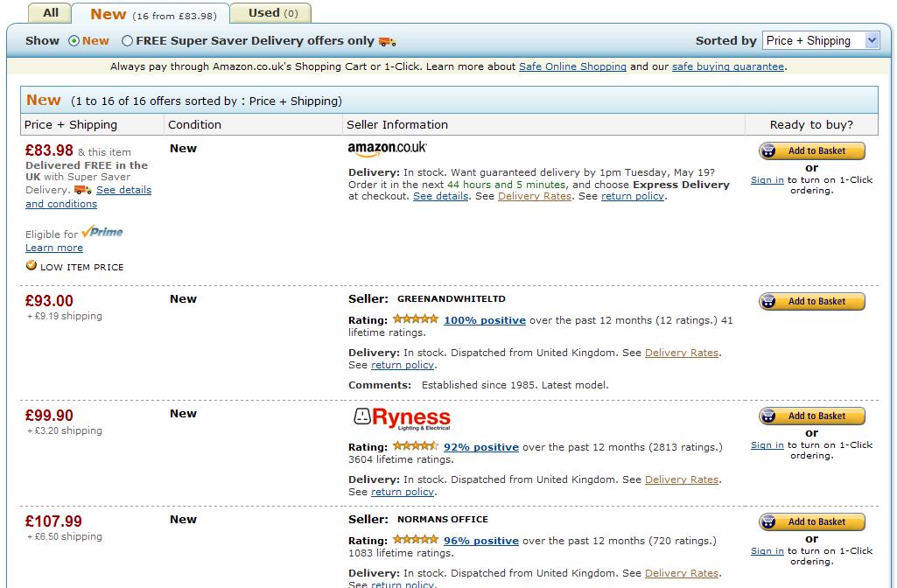Click the Seller Information column header
Viewport: 897px width, 588px height.
tap(397, 125)
